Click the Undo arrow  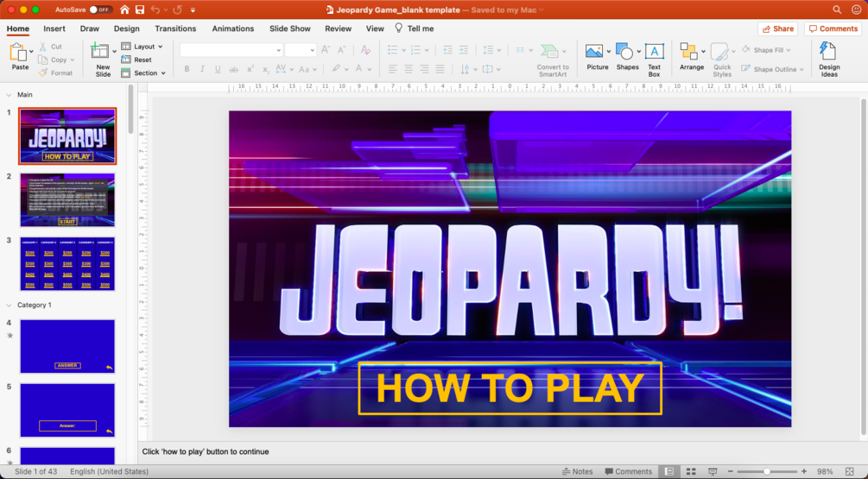(x=155, y=9)
